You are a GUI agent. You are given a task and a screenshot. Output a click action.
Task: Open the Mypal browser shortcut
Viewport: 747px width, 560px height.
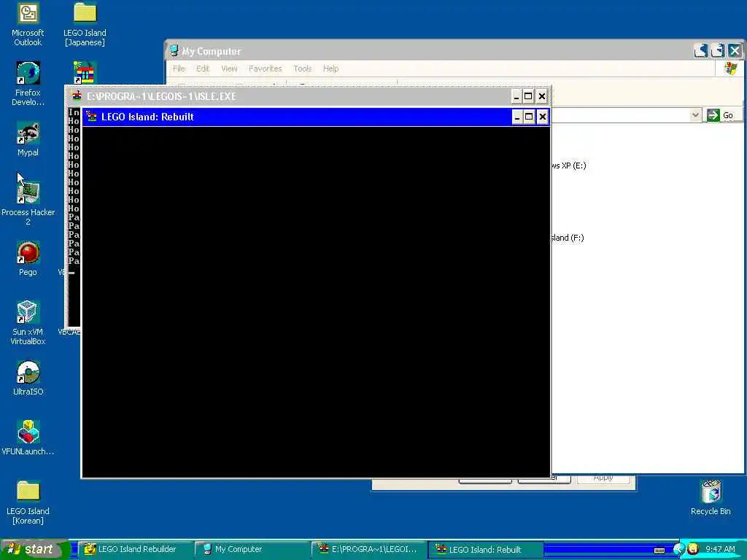(x=28, y=139)
